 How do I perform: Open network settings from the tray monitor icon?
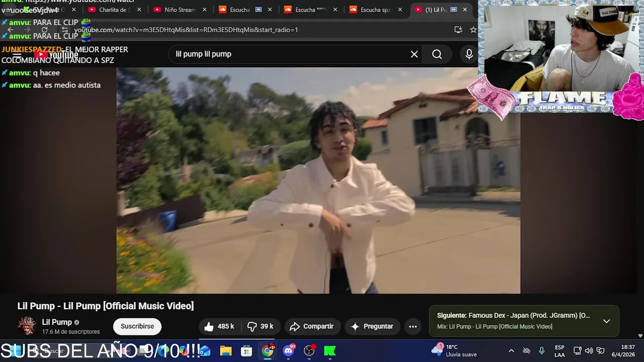(x=578, y=351)
